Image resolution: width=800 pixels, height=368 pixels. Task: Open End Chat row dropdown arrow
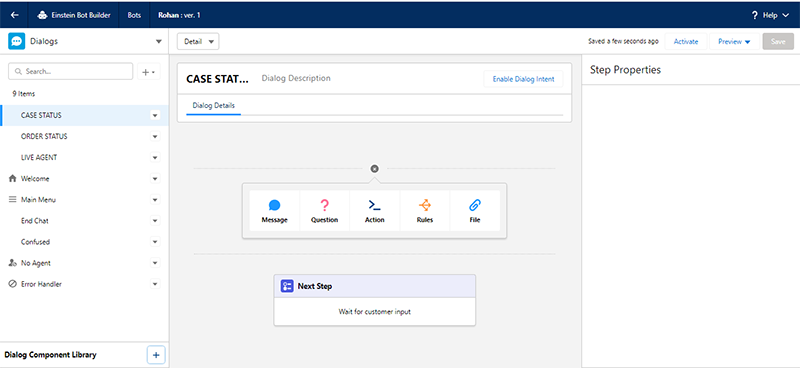[x=156, y=221]
